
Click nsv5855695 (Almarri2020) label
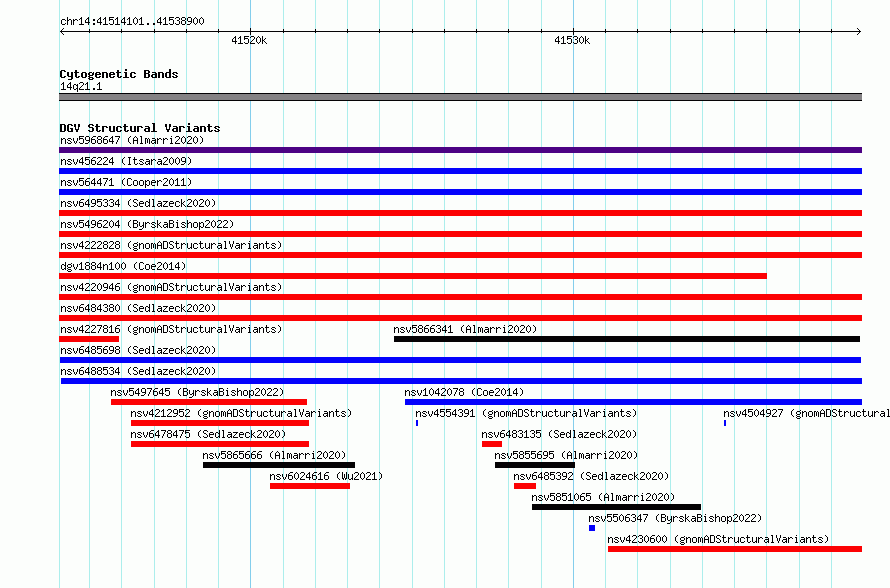tap(566, 455)
